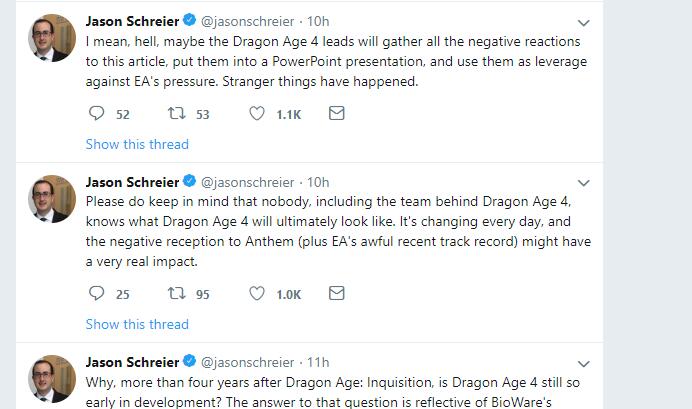The image size is (692, 409).
Task: Click Jason Schreier name on third tweet
Action: [133, 362]
